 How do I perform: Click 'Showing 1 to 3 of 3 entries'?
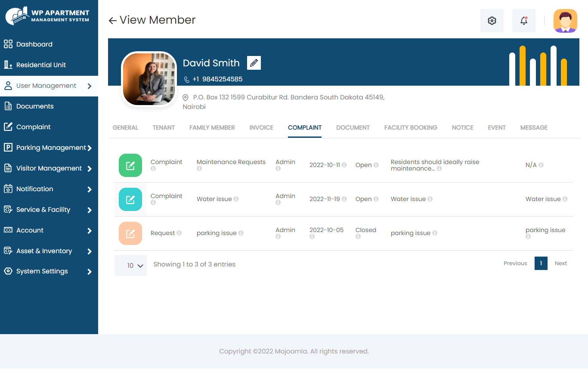(x=195, y=265)
